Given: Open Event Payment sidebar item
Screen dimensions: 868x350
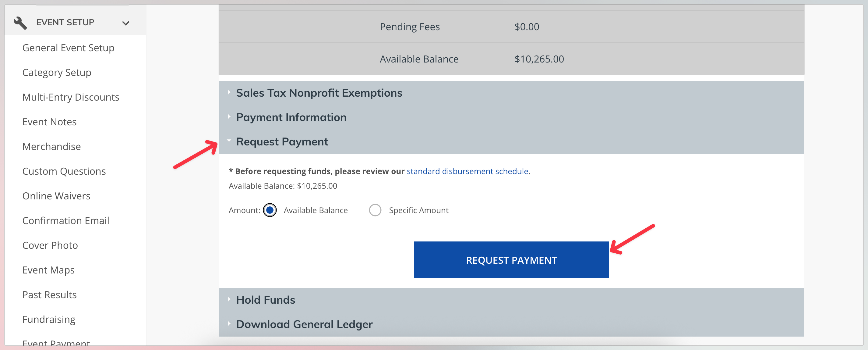Looking at the screenshot, I should 56,343.
